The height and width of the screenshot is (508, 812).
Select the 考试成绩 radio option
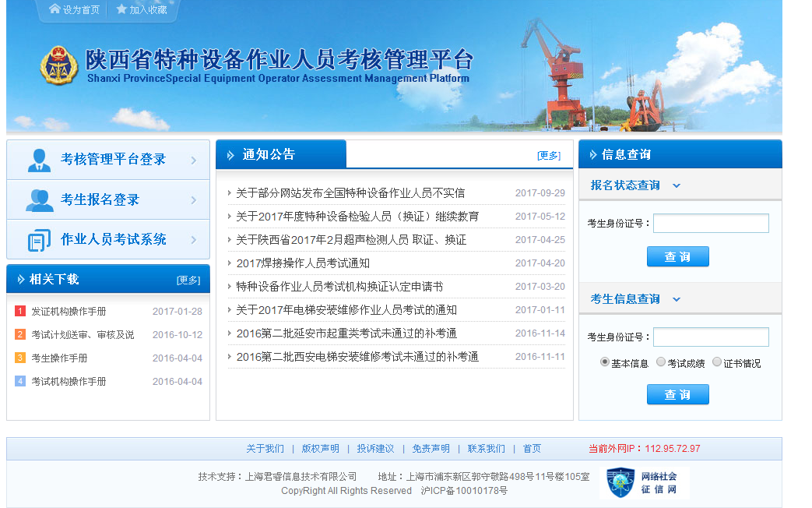[x=661, y=362]
